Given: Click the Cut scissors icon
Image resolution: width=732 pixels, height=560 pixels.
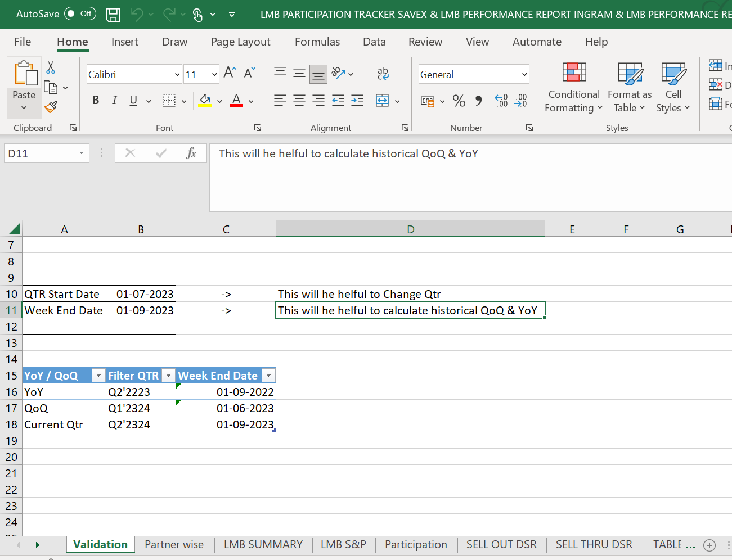Looking at the screenshot, I should coord(51,68).
